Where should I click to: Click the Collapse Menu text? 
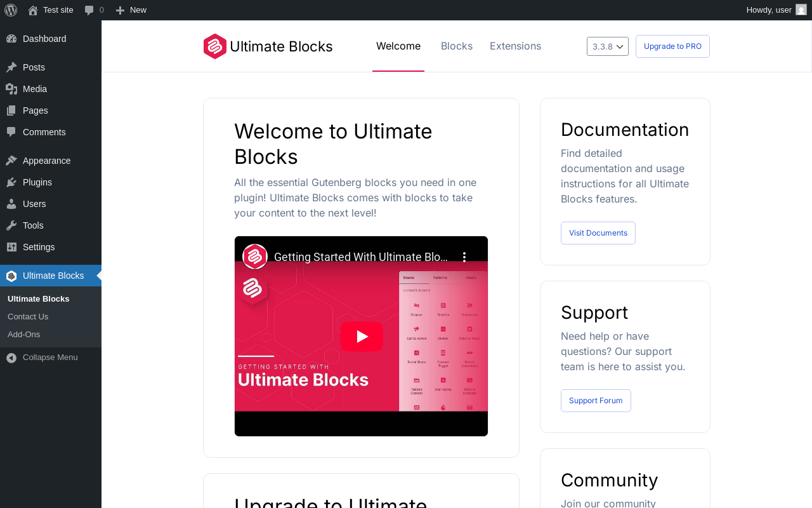click(x=50, y=358)
